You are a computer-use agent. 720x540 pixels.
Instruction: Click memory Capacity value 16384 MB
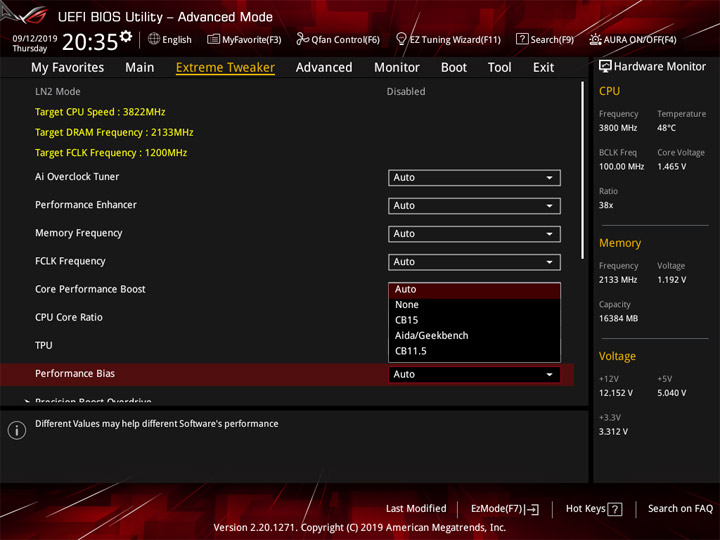coord(619,319)
